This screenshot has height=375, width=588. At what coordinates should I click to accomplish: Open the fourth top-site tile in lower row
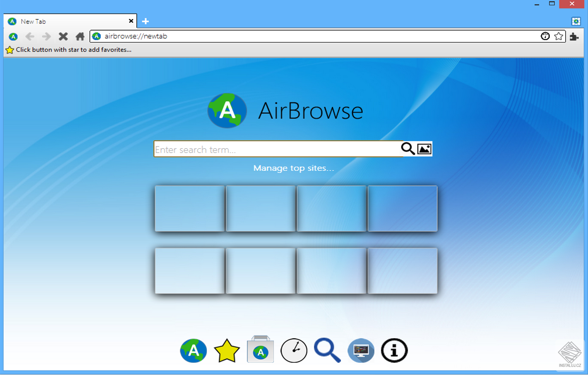(402, 271)
